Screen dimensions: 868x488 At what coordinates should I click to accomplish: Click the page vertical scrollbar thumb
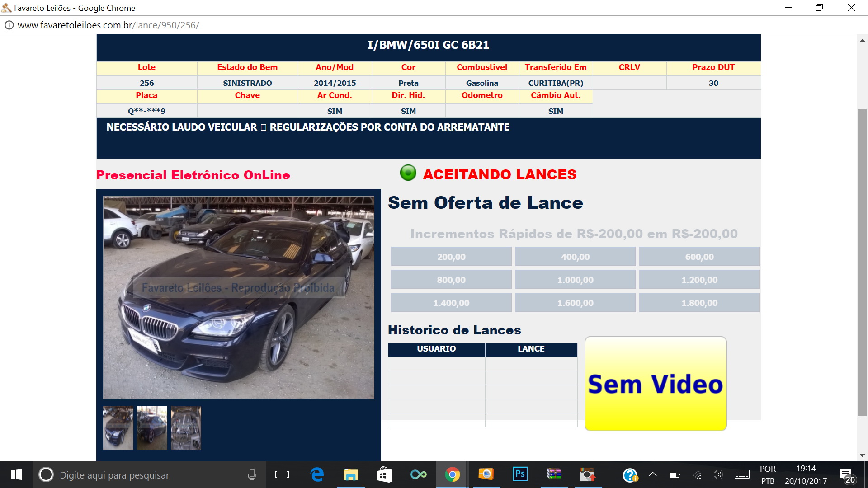pyautogui.click(x=862, y=262)
